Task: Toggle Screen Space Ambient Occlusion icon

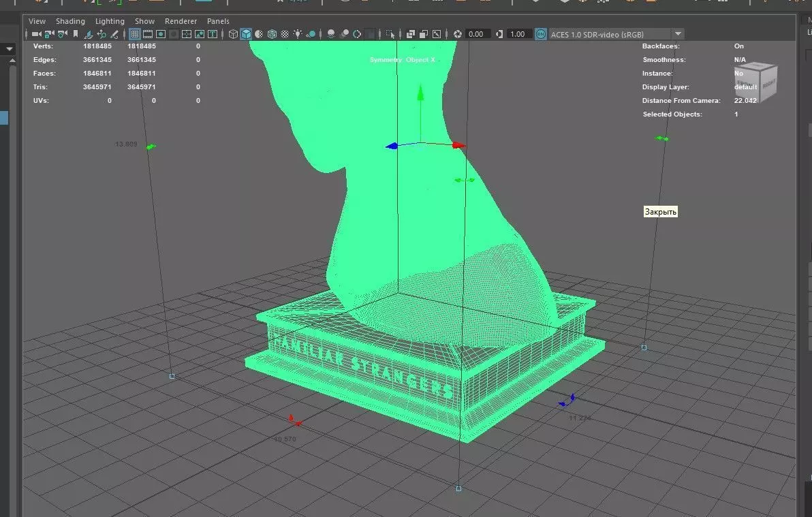Action: coord(331,34)
